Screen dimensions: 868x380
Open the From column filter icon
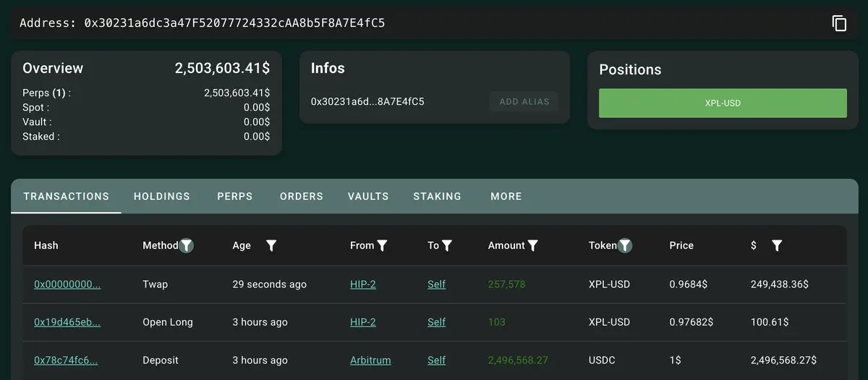point(382,245)
